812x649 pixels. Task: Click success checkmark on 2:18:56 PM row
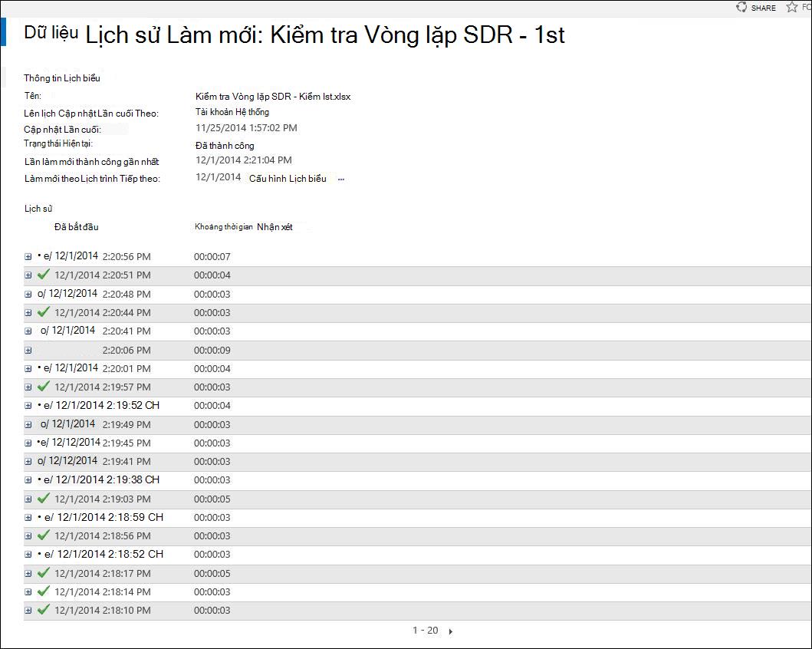[x=44, y=535]
